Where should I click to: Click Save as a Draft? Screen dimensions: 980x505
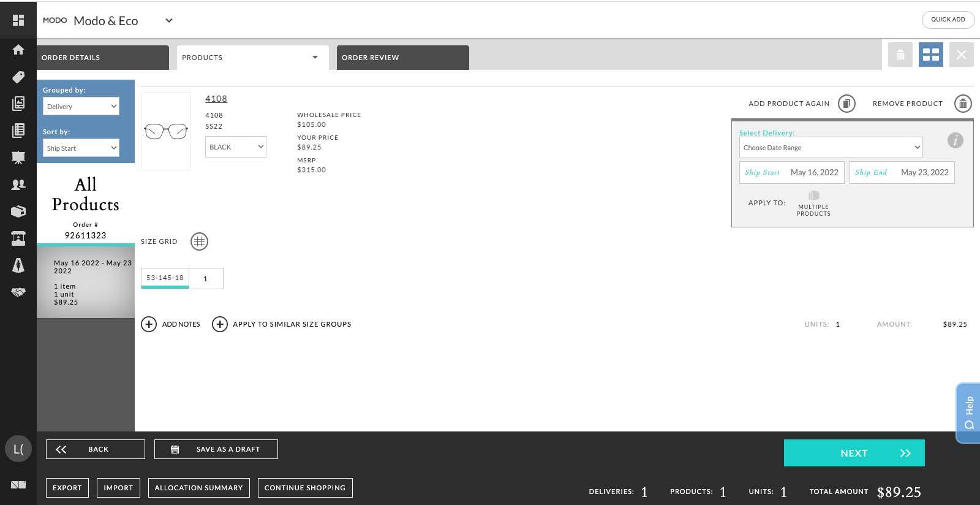tap(216, 449)
